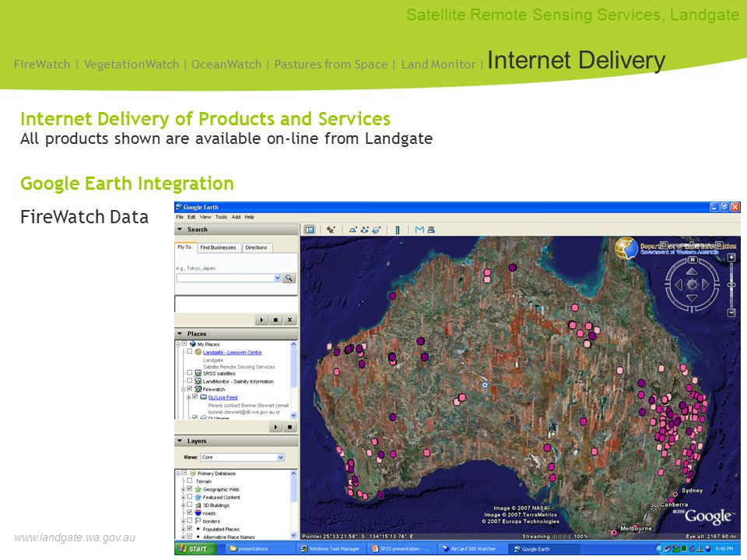
Task: Open the DLI Live Feed link
Action: tap(223, 397)
